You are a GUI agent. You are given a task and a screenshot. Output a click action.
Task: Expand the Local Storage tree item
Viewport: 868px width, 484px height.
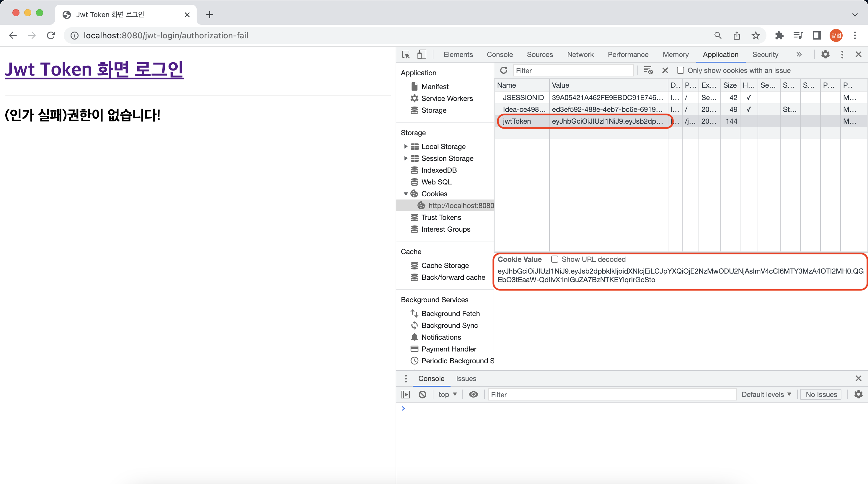coord(406,146)
